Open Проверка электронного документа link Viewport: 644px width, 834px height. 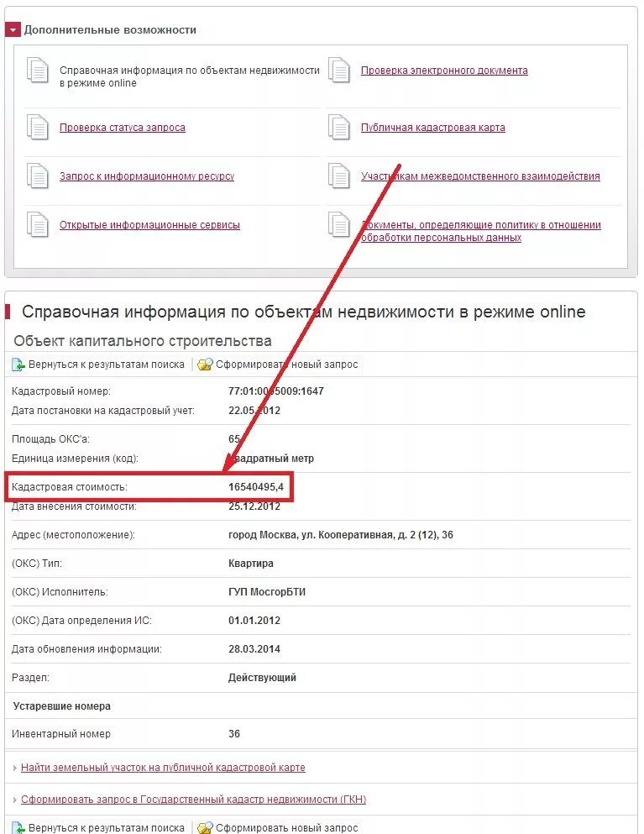tap(444, 71)
